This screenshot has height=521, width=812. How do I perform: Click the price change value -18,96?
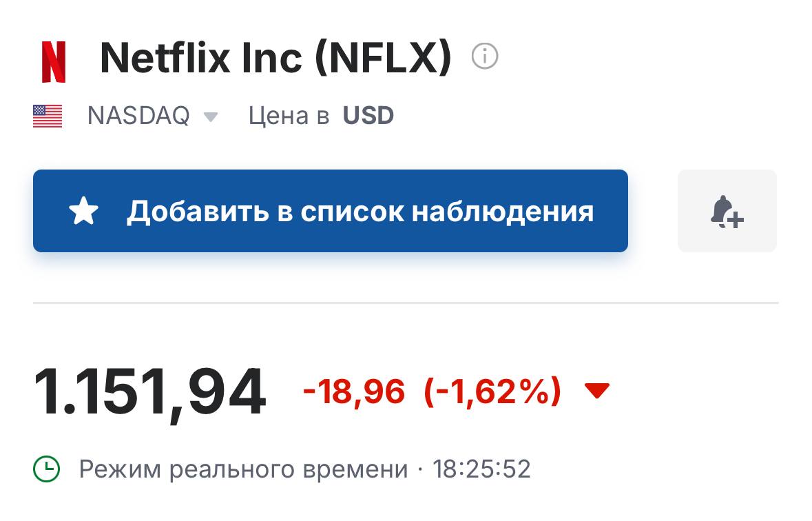pyautogui.click(x=354, y=392)
